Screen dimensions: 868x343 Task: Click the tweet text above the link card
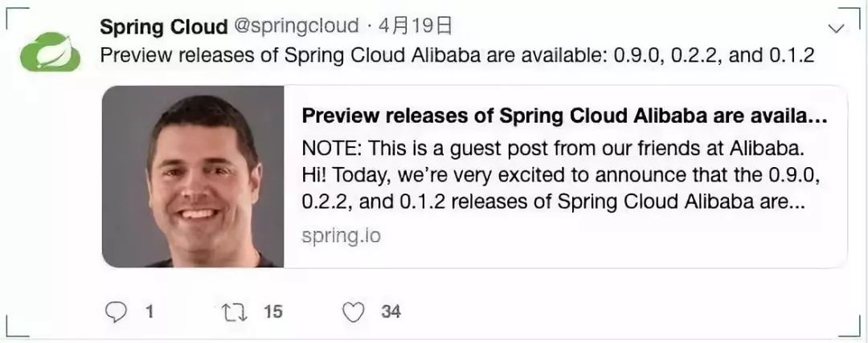tap(457, 56)
